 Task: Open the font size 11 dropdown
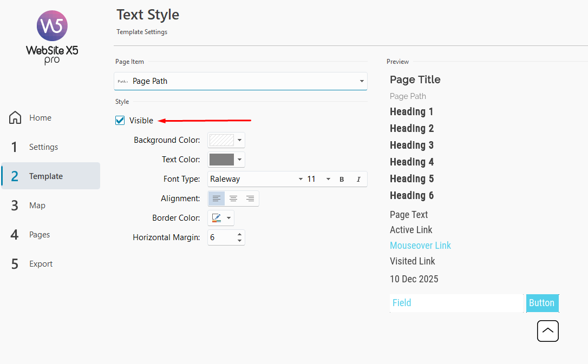328,179
